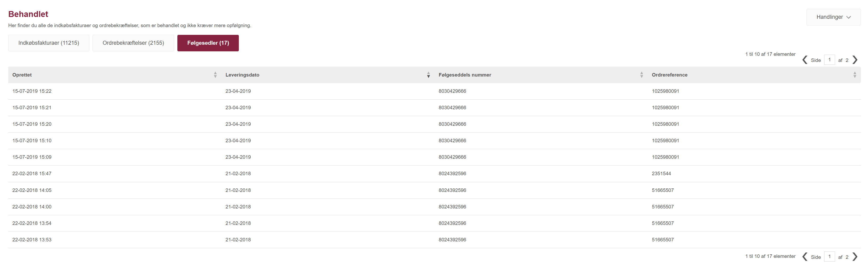
Task: Open row created 15-07-2019 15:22
Action: pos(32,91)
